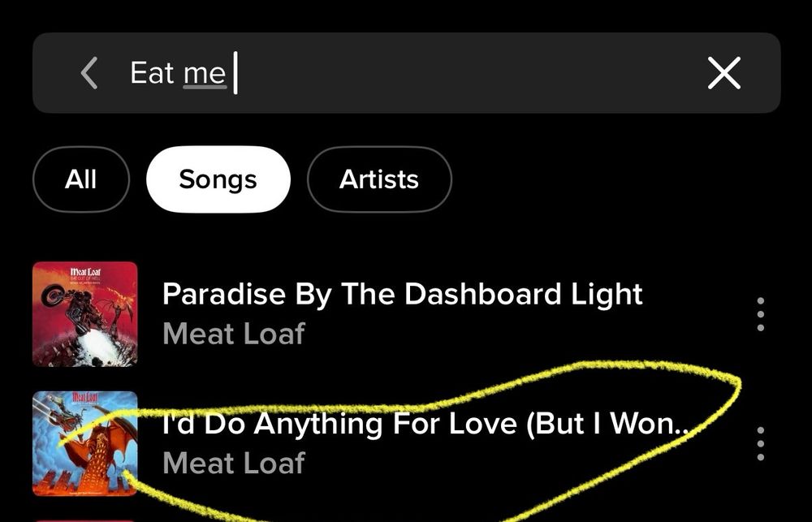
Task: Switch to the All results filter
Action: point(80,179)
